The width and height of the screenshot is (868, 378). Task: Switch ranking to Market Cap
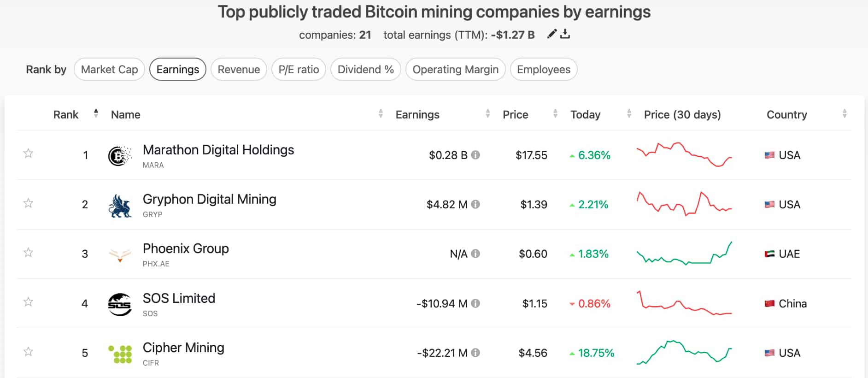tap(109, 69)
